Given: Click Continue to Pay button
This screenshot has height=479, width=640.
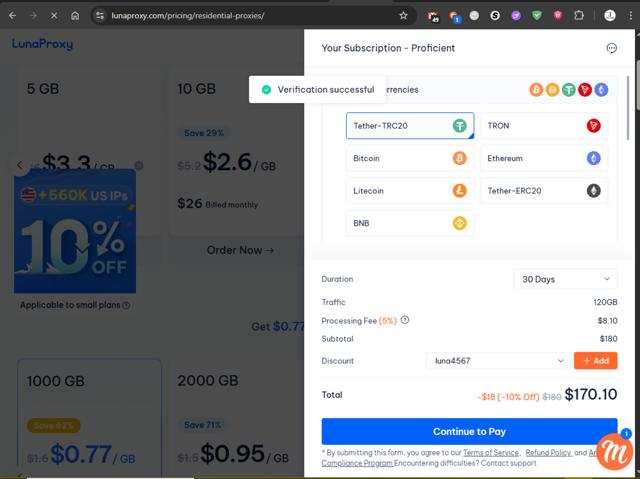Looking at the screenshot, I should pyautogui.click(x=469, y=431).
